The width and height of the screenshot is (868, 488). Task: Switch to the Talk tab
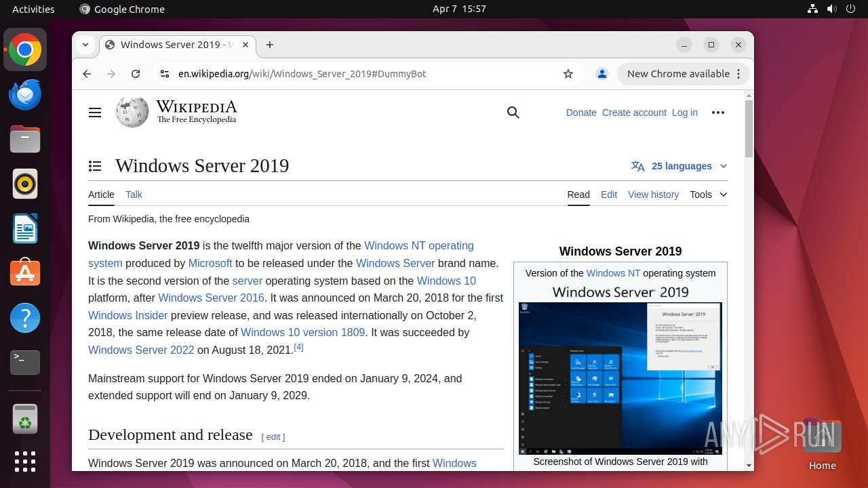click(134, 195)
